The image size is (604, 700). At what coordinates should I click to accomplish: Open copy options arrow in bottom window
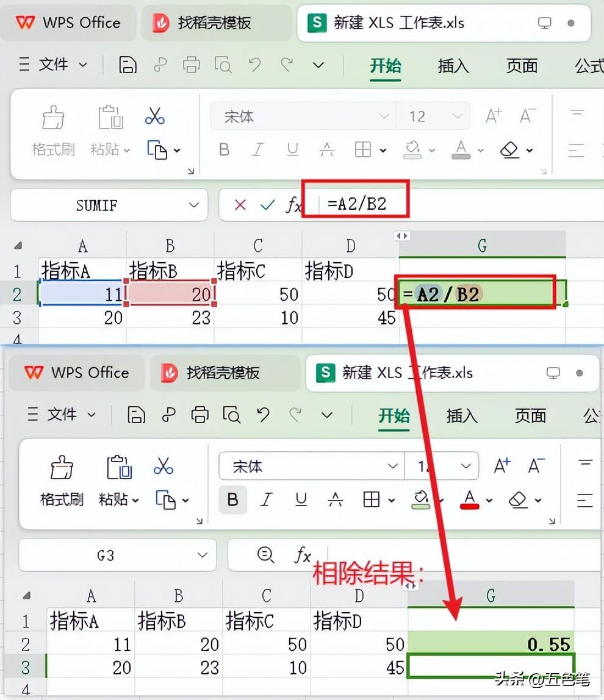(x=185, y=501)
